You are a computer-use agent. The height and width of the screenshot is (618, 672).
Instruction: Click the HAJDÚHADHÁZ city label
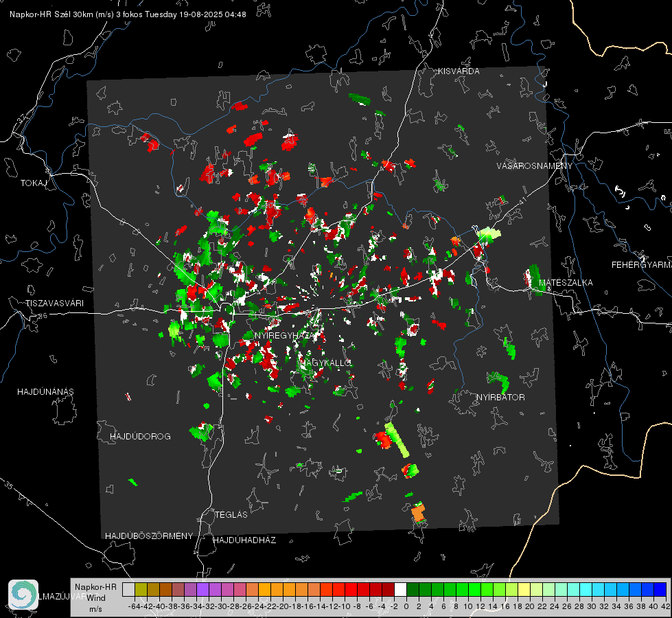[244, 540]
